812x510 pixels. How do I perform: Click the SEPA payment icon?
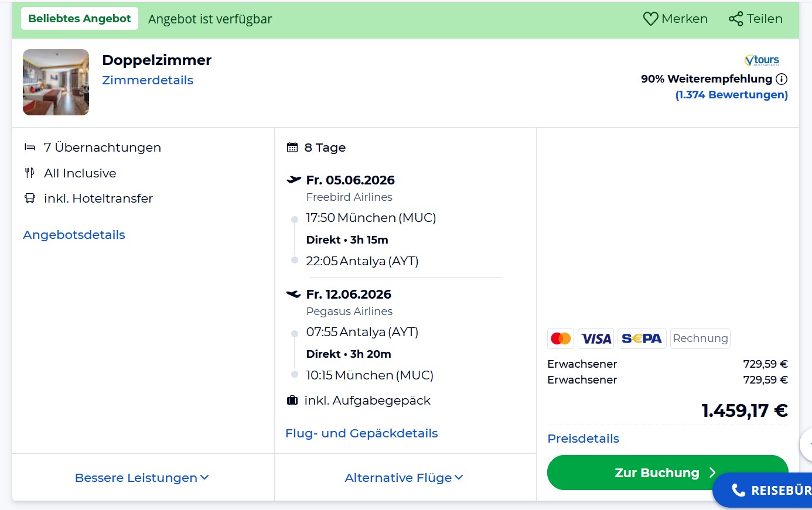tap(642, 338)
